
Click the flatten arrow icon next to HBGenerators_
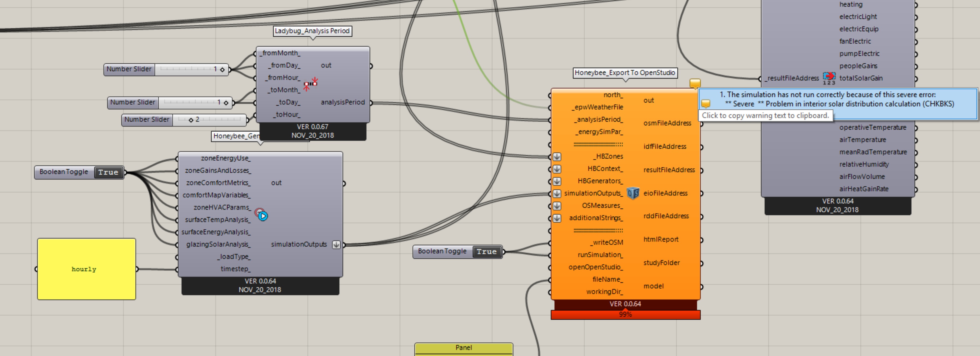(557, 181)
